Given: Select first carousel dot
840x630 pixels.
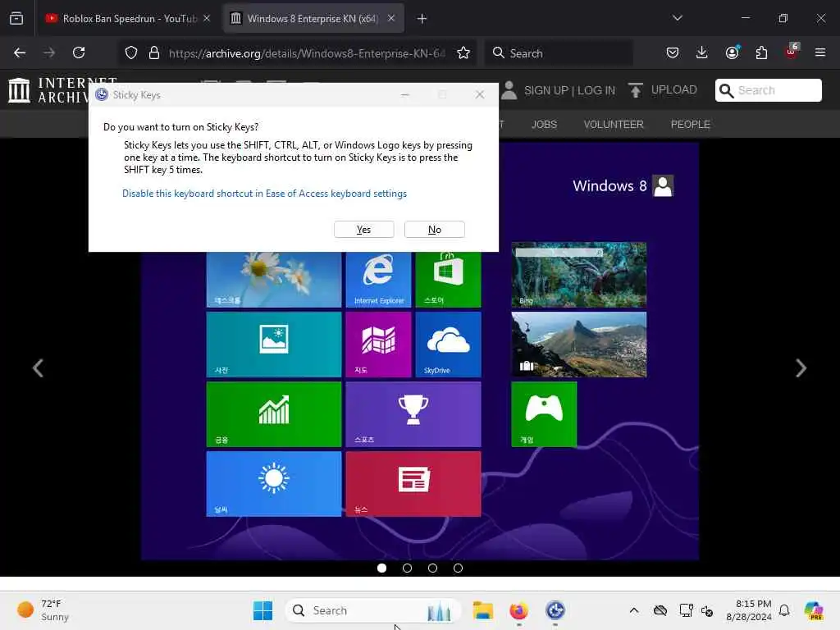Looking at the screenshot, I should pyautogui.click(x=381, y=568).
